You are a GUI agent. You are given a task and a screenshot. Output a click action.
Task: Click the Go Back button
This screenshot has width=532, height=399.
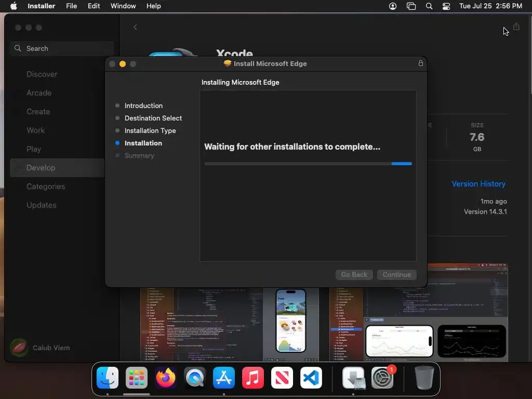[x=354, y=274]
